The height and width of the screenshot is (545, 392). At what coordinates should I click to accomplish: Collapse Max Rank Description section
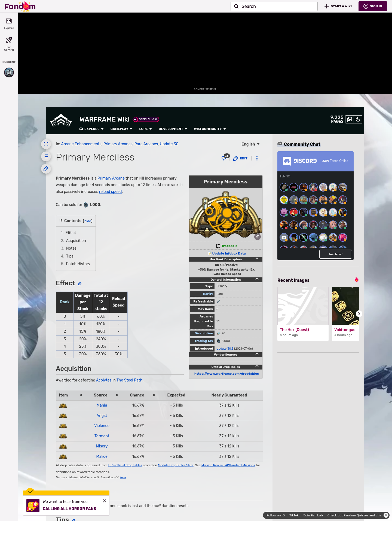coord(257,259)
